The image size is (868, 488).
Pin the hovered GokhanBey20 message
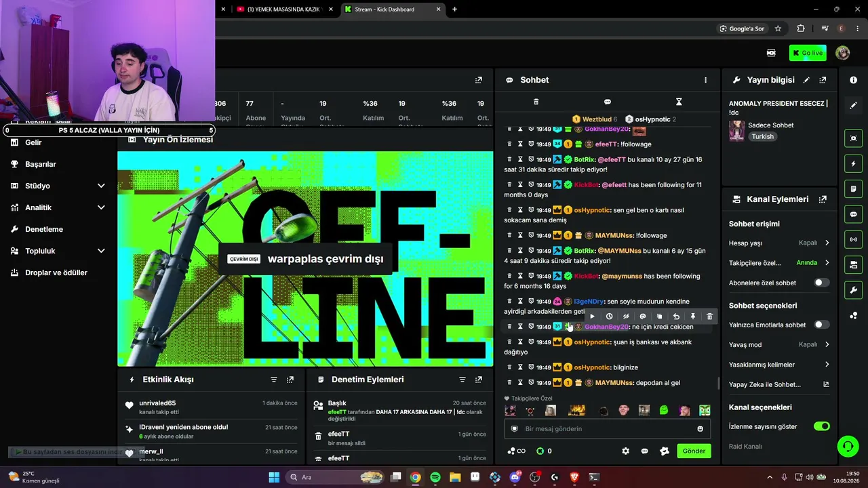[x=692, y=317]
